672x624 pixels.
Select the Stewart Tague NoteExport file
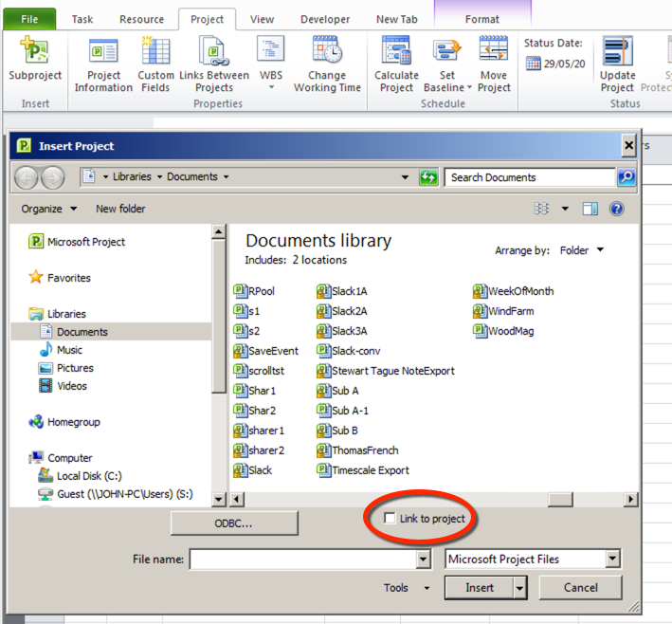tap(386, 371)
